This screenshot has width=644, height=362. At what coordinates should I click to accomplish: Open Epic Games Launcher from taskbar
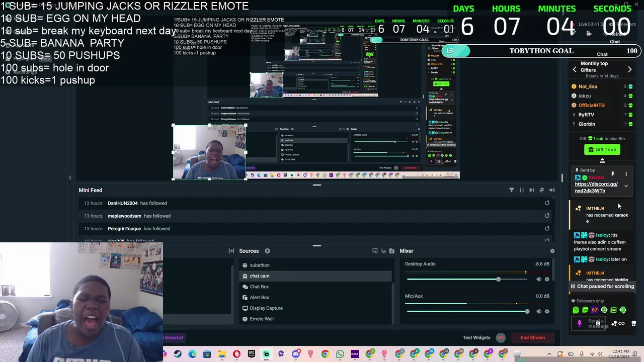(x=251, y=354)
